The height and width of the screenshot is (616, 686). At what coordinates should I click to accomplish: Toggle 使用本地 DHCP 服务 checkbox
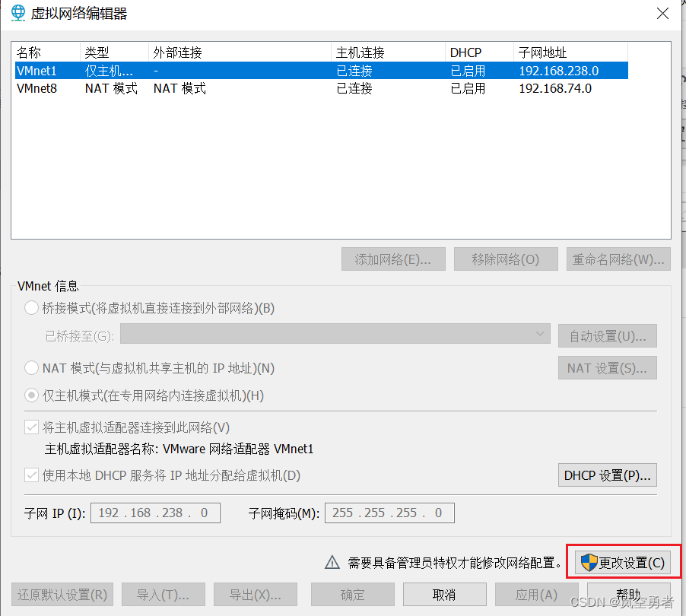31,475
